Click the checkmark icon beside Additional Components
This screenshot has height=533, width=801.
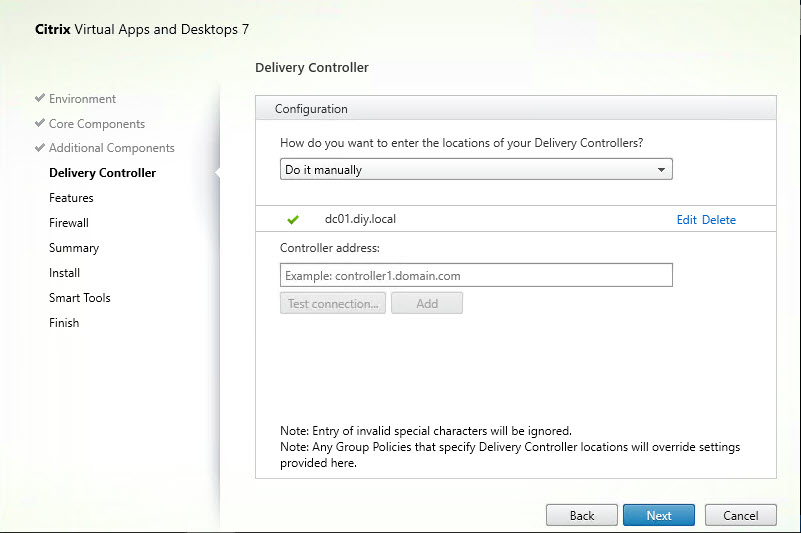39,148
